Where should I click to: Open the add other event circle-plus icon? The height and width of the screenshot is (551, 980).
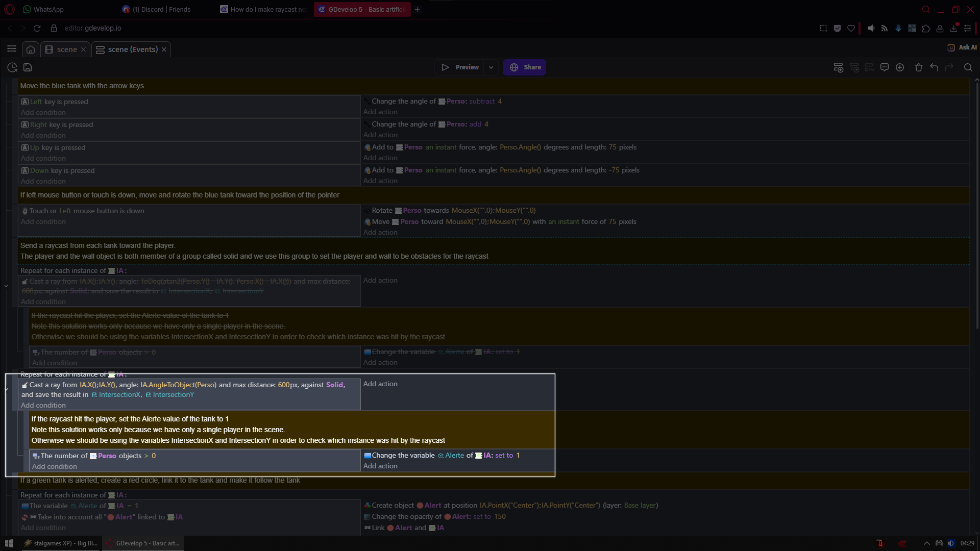(900, 67)
